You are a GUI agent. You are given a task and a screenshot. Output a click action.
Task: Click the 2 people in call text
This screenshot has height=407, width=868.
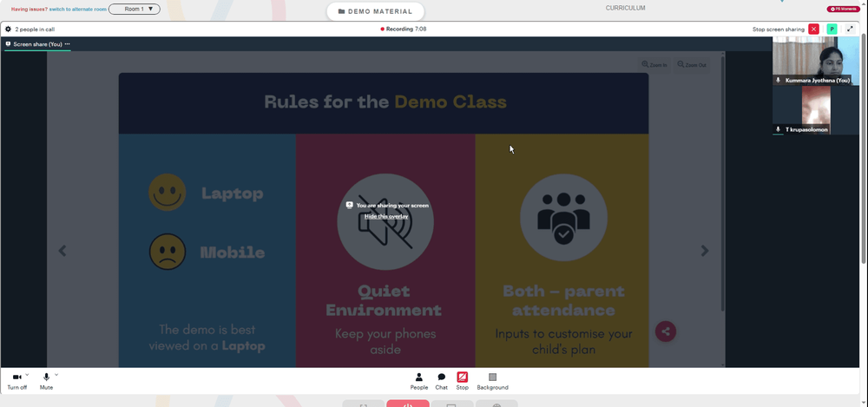(35, 30)
